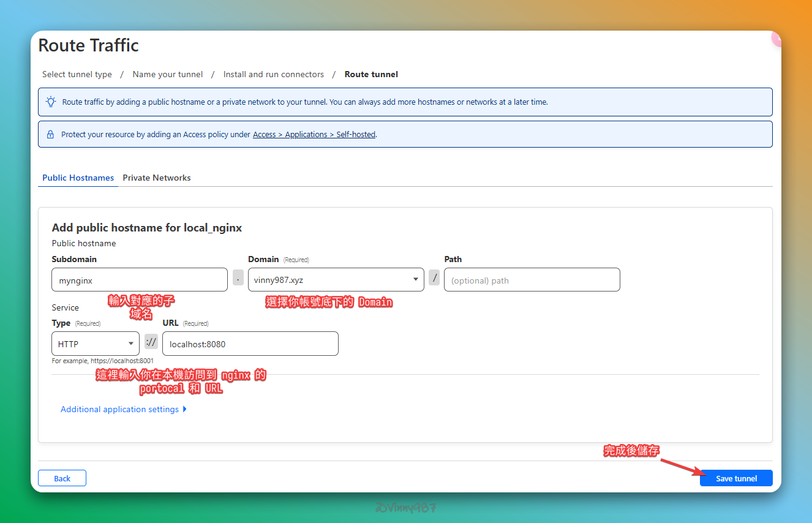Open 'Install and run connectors' breadcrumb step

(273, 75)
